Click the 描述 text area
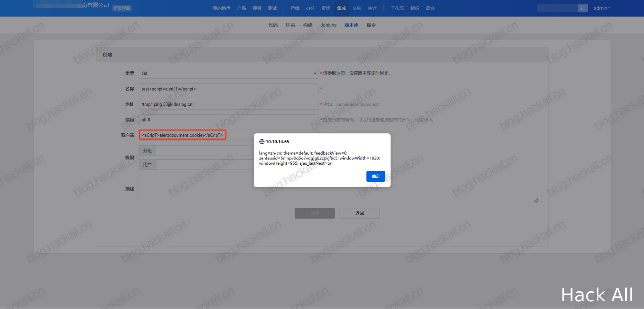Image resolution: width=644 pixels, height=309 pixels. [339, 189]
